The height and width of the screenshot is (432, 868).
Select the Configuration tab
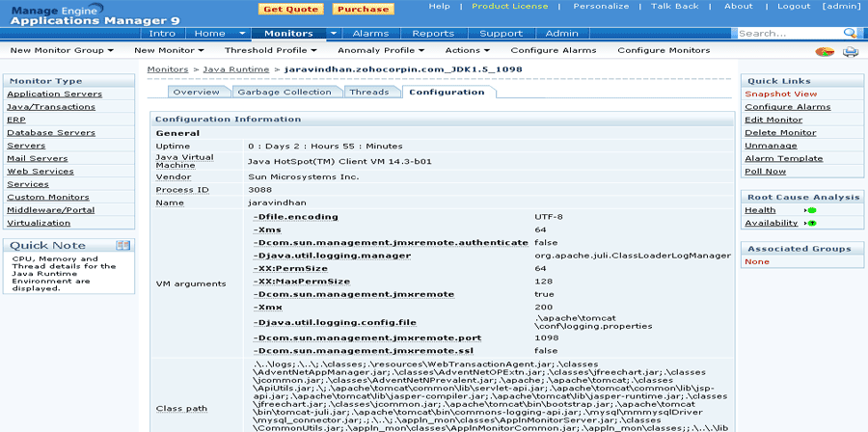(x=447, y=92)
